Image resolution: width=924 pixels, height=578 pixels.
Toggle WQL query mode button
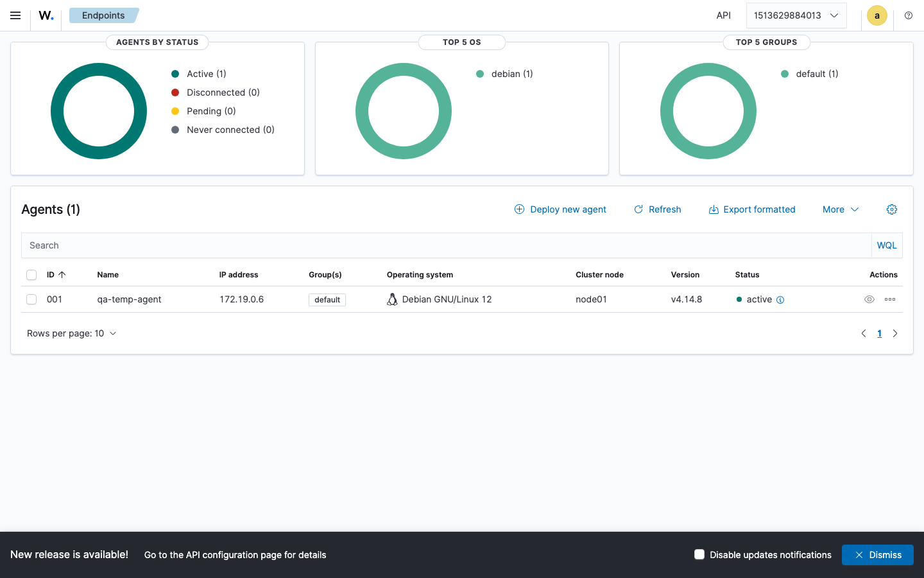click(887, 245)
